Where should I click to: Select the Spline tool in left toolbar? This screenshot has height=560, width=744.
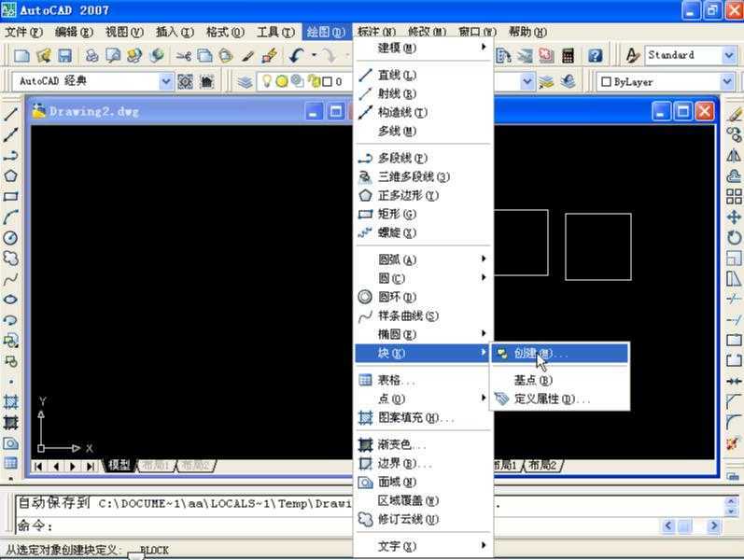10,279
